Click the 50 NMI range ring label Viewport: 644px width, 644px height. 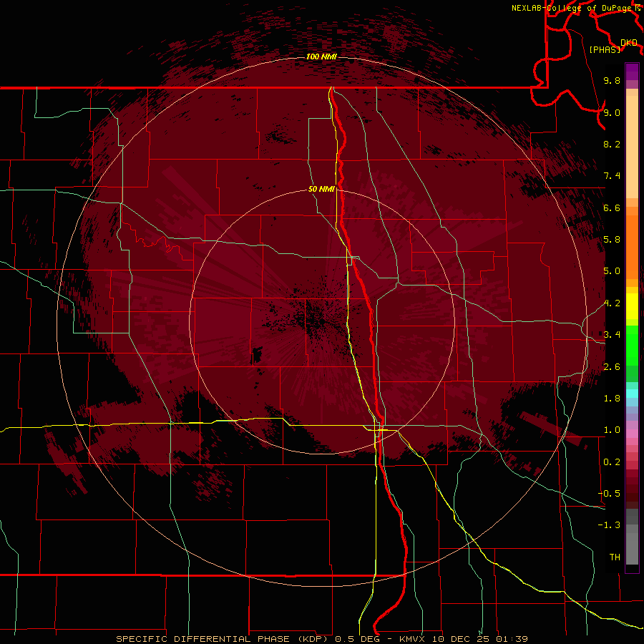point(321,189)
